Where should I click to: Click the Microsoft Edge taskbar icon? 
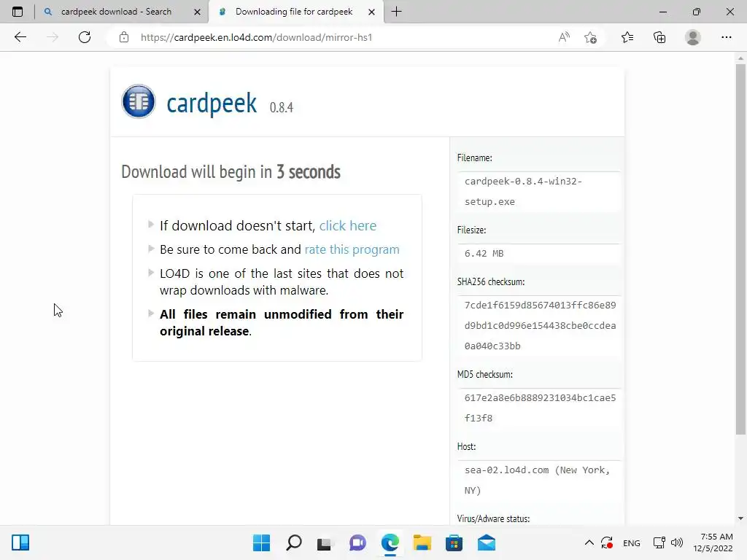[390, 542]
